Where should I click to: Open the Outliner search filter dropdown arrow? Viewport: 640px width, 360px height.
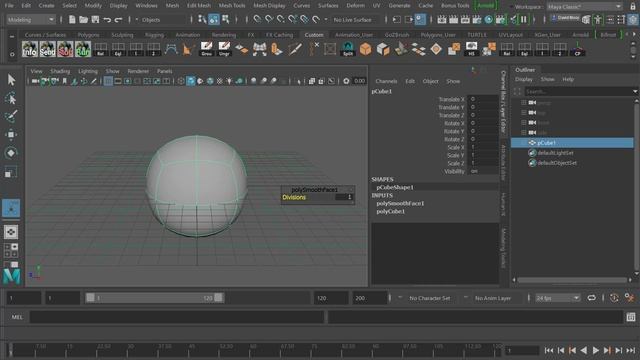click(x=635, y=91)
